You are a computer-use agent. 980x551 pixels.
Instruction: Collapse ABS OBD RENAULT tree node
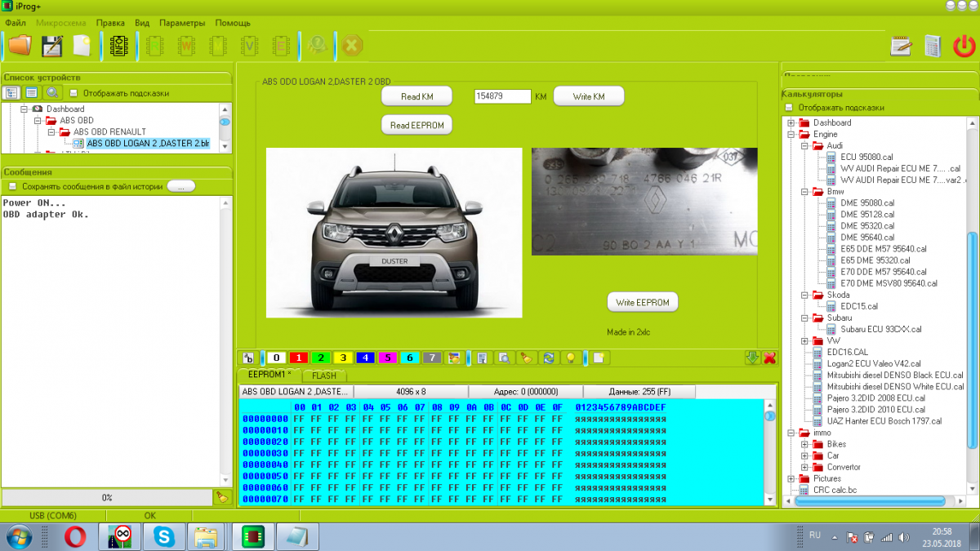point(51,131)
